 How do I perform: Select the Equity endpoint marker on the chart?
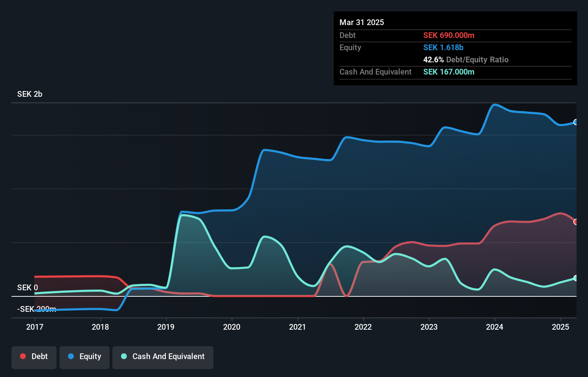(576, 122)
